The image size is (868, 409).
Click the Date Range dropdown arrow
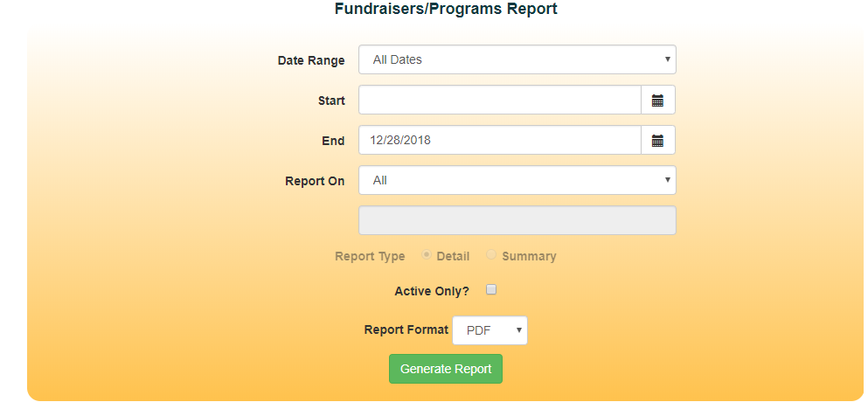point(668,59)
